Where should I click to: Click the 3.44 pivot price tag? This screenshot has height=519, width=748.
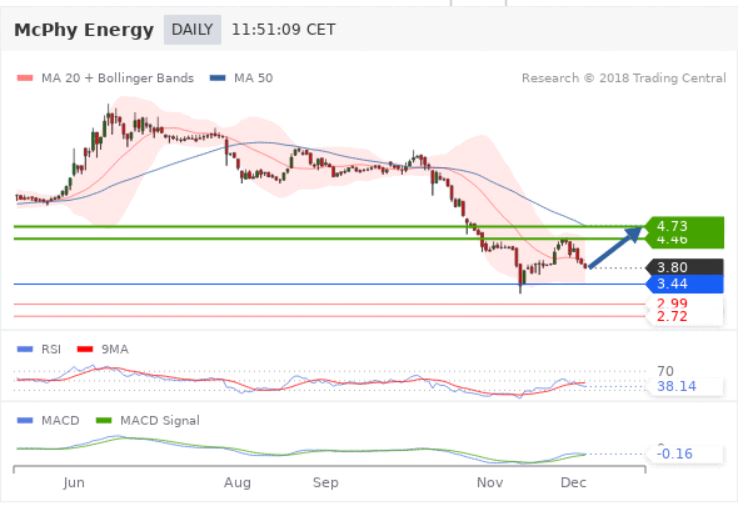[x=685, y=284]
